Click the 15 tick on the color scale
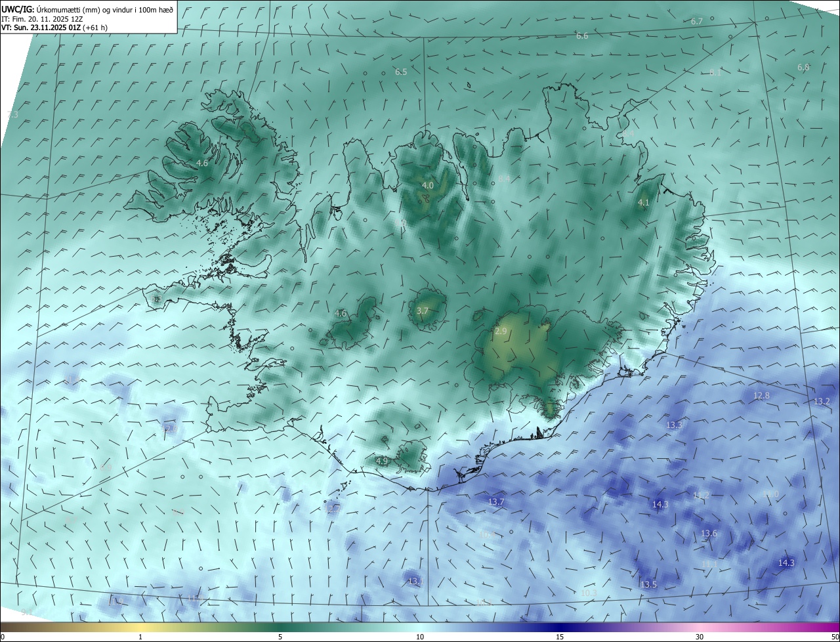 tap(560, 637)
